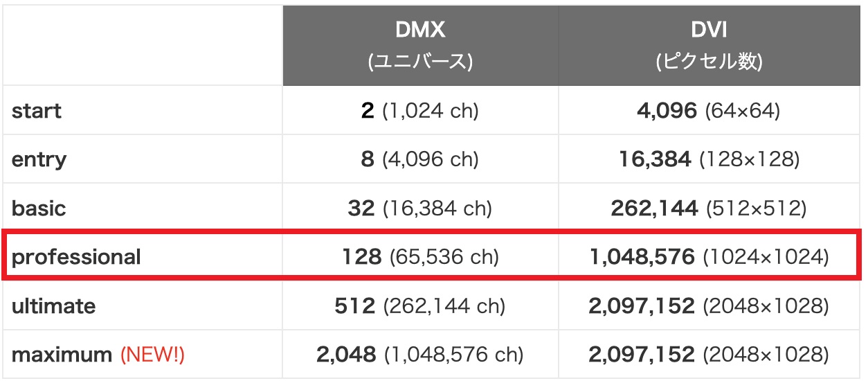This screenshot has width=868, height=381.
Task: Select ultimate DMX cell 512 (262,144 ch)
Action: coord(420,305)
